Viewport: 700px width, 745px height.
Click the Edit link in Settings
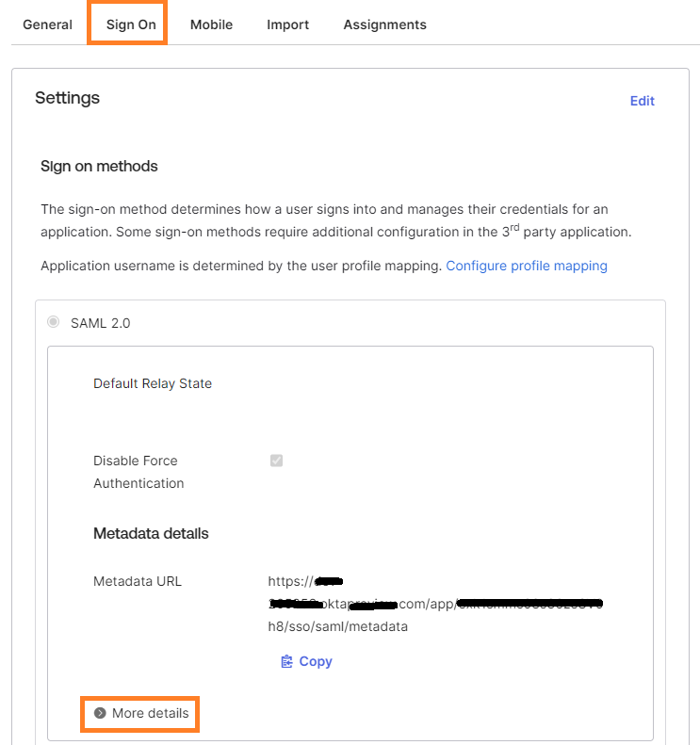pyautogui.click(x=642, y=101)
